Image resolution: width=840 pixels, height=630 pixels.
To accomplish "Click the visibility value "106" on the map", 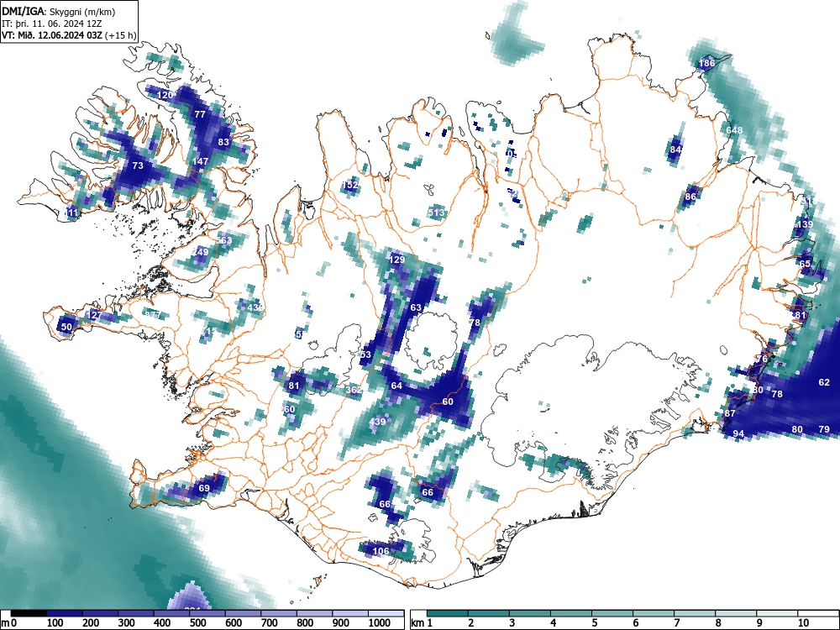I will (381, 551).
